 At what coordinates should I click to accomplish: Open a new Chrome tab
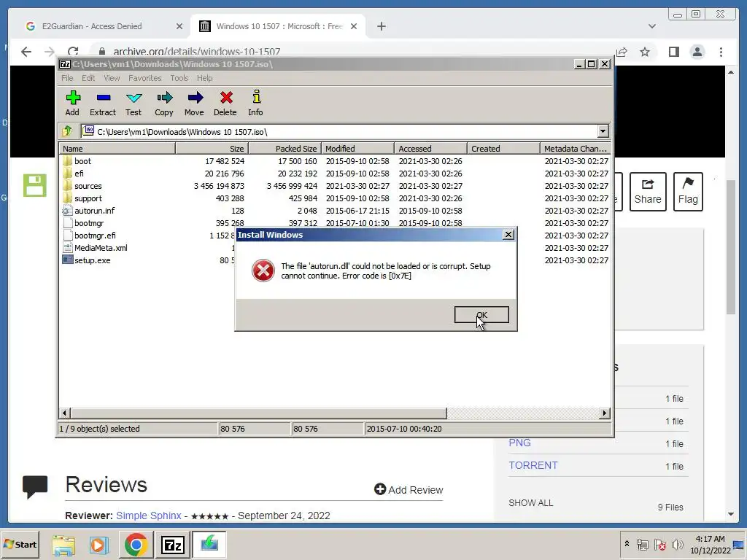pos(382,26)
